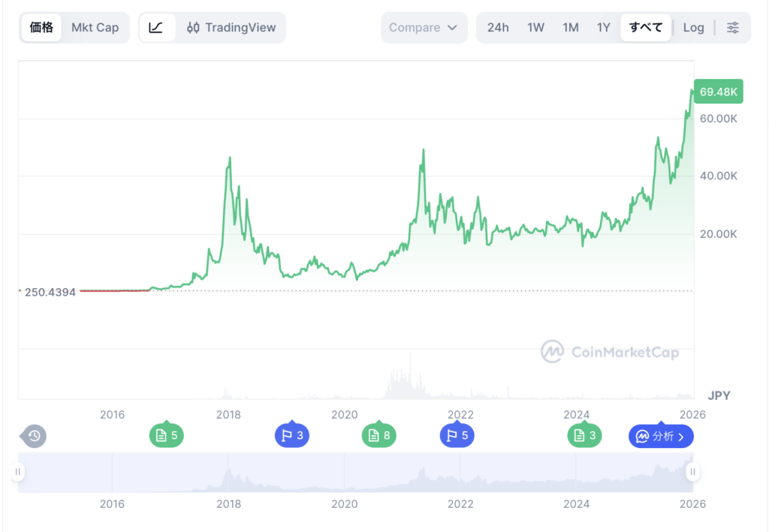
Task: Select the 24h time range
Action: point(498,28)
